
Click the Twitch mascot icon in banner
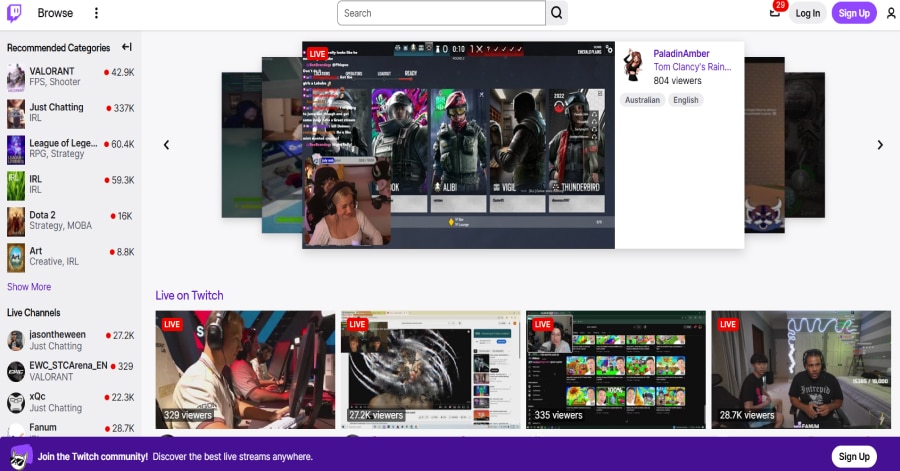(x=20, y=457)
